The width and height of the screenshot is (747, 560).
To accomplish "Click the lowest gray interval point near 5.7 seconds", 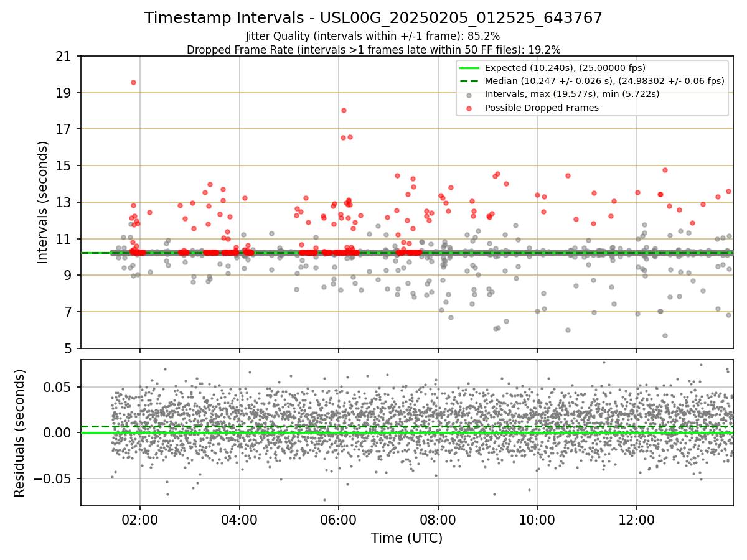I will click(x=665, y=335).
